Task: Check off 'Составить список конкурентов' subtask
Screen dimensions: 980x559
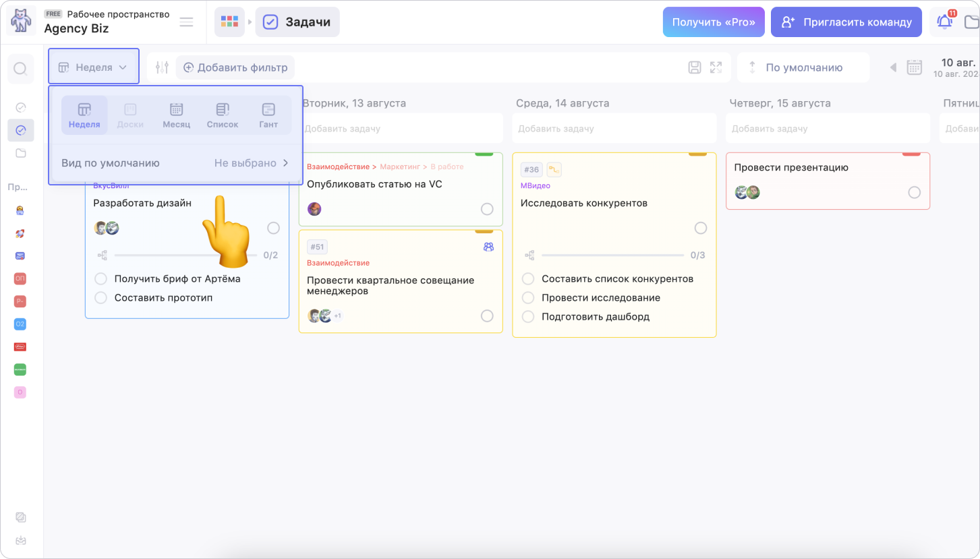Action: [528, 278]
